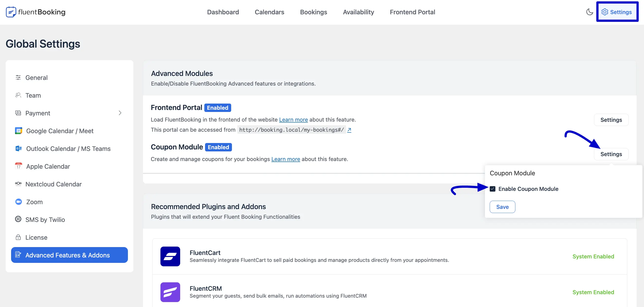Select Advanced Features & Addons item

coord(70,255)
